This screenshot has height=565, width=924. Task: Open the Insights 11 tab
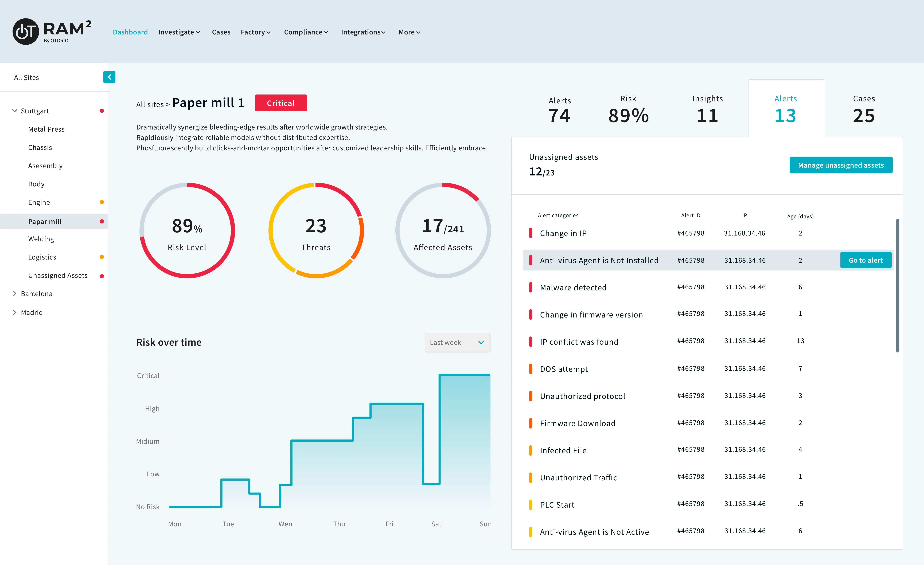tap(707, 109)
